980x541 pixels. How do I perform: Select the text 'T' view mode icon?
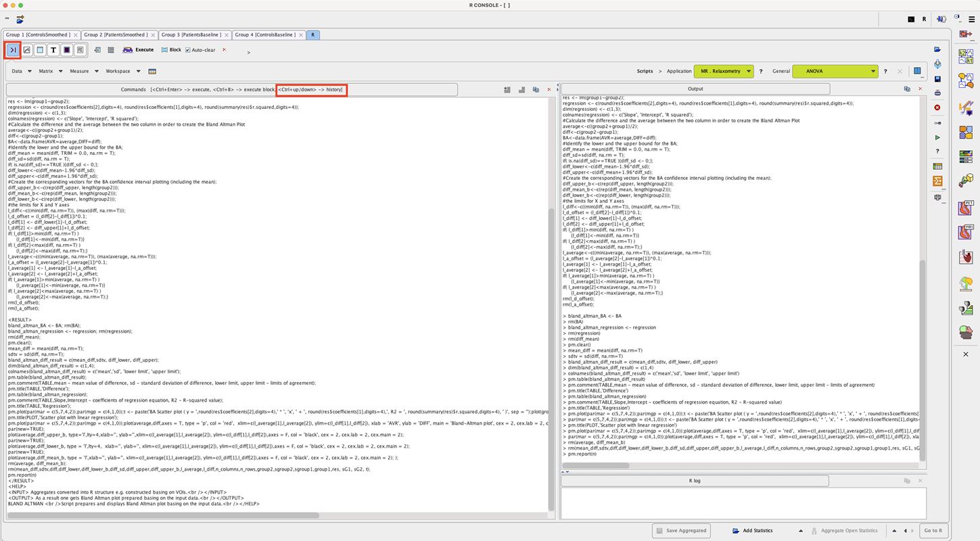tap(53, 50)
